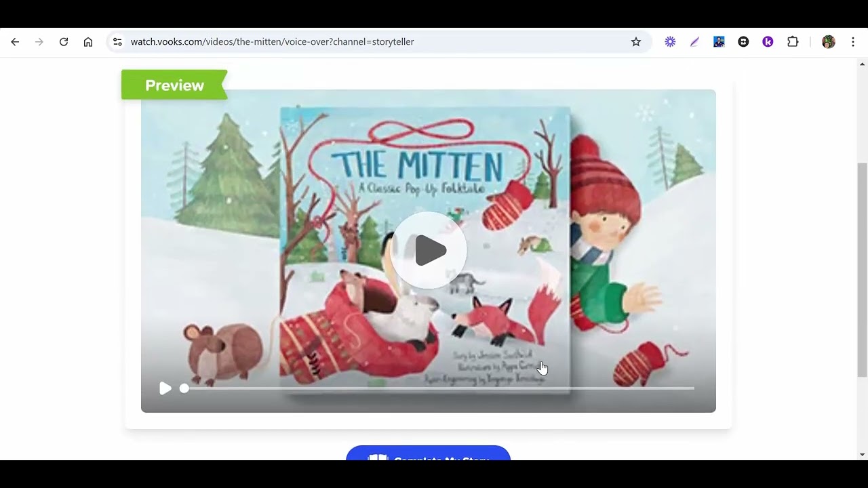
Task: Click the address bar URL
Action: (x=272, y=42)
